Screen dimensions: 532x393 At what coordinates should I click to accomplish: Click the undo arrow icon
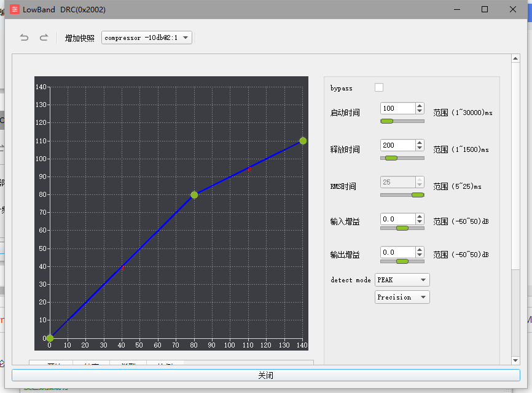pyautogui.click(x=24, y=38)
